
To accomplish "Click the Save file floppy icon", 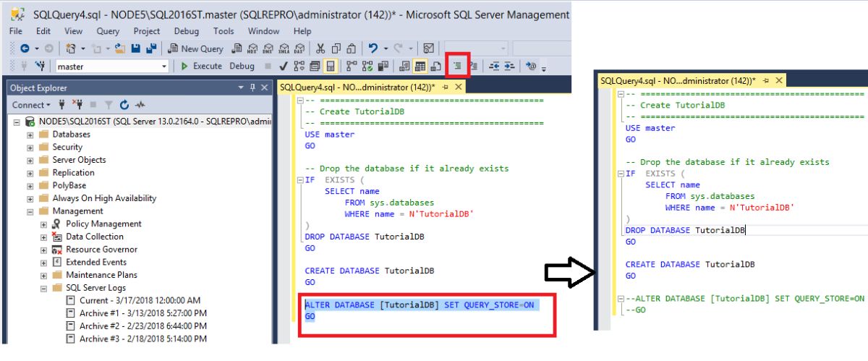I will pos(135,48).
